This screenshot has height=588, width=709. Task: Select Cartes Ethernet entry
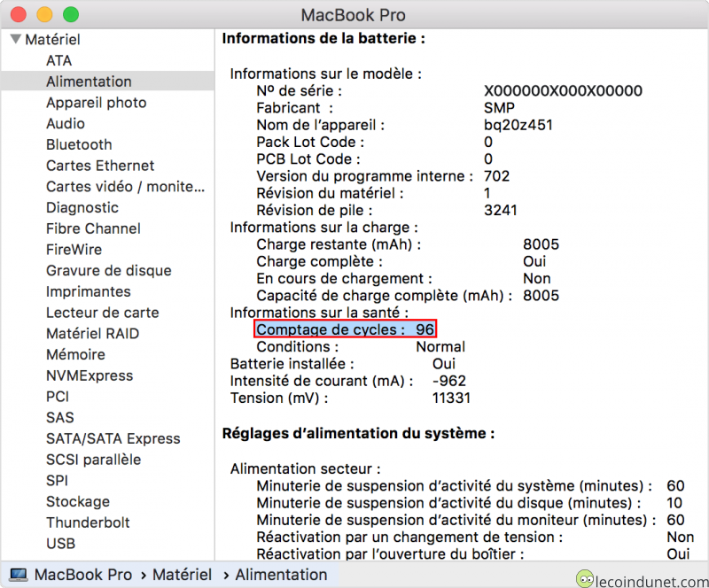(x=100, y=166)
